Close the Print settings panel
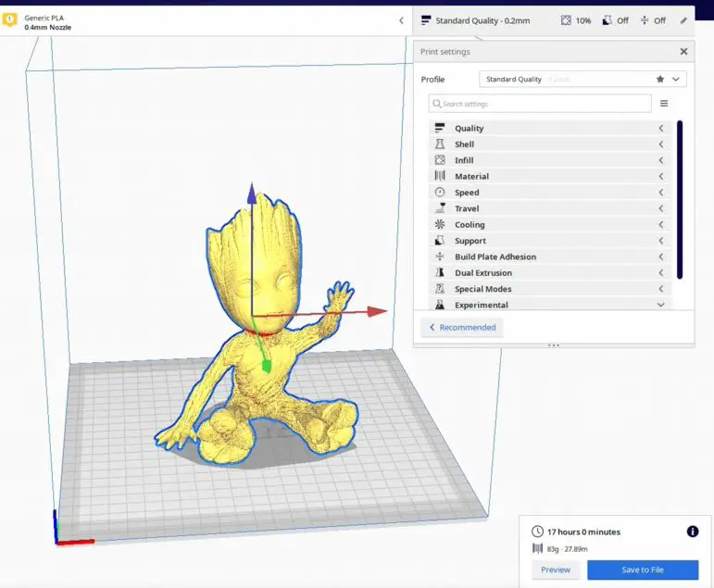The image size is (714, 588). [x=683, y=52]
